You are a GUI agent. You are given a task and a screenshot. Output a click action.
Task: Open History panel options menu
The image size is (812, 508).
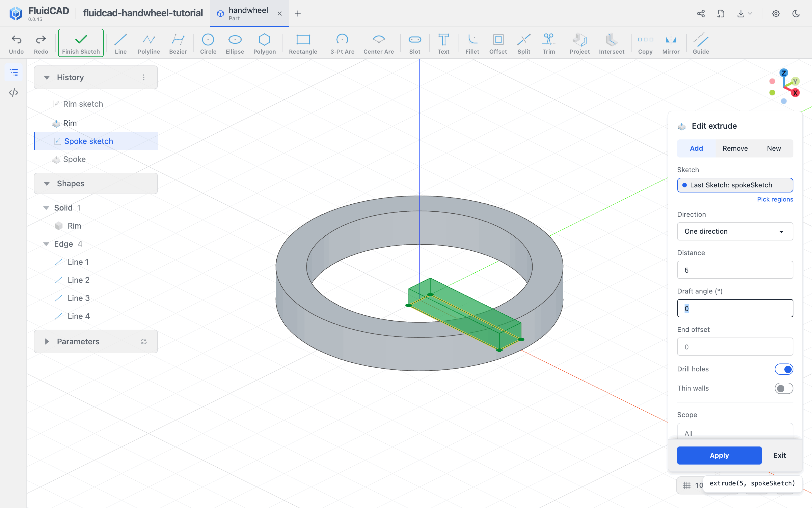(144, 77)
